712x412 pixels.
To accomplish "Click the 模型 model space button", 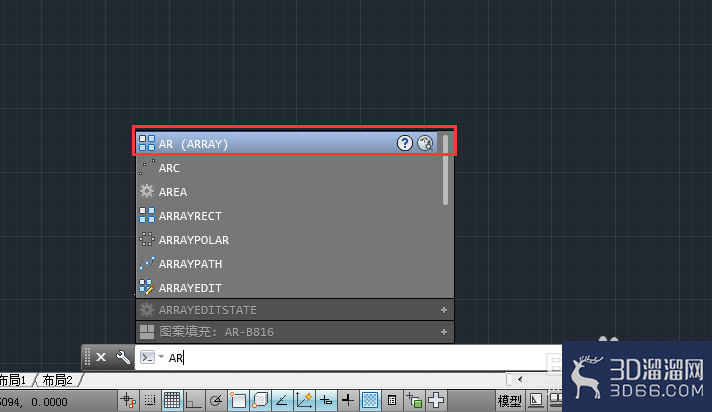I will (509, 401).
